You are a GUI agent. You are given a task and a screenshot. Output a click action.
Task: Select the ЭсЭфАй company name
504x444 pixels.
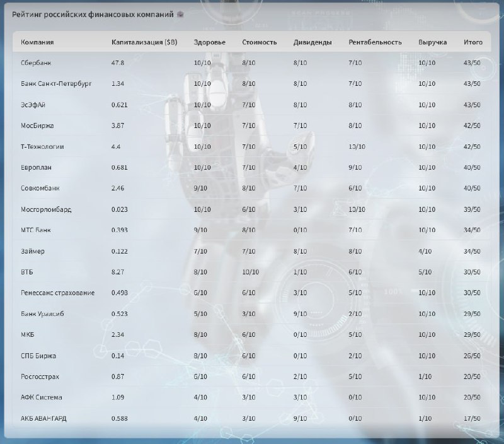pos(33,105)
